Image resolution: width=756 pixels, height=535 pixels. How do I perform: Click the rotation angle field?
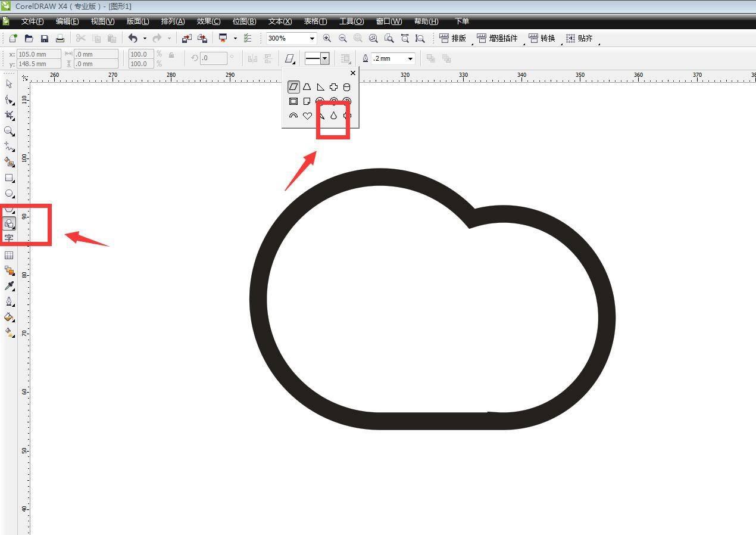point(213,58)
